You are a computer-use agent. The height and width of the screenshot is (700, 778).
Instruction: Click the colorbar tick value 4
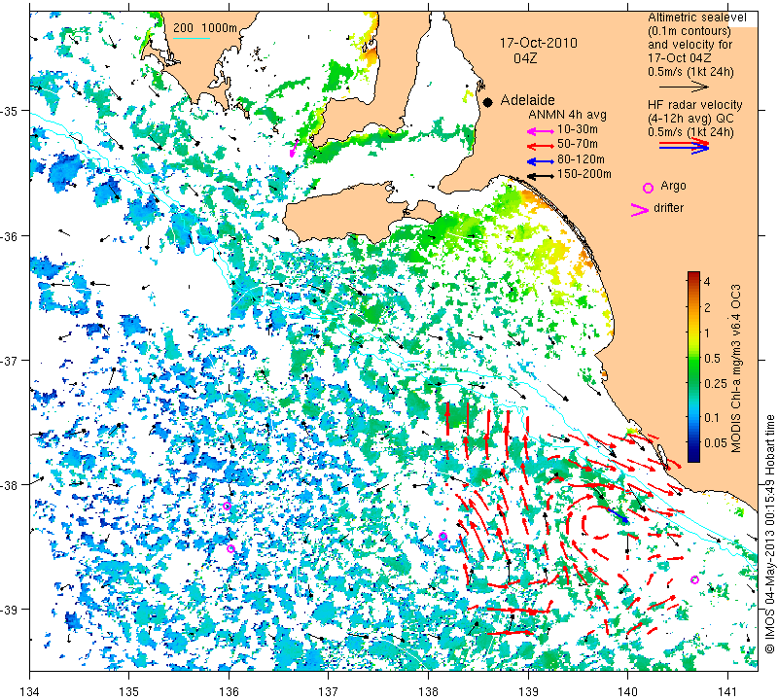(708, 282)
